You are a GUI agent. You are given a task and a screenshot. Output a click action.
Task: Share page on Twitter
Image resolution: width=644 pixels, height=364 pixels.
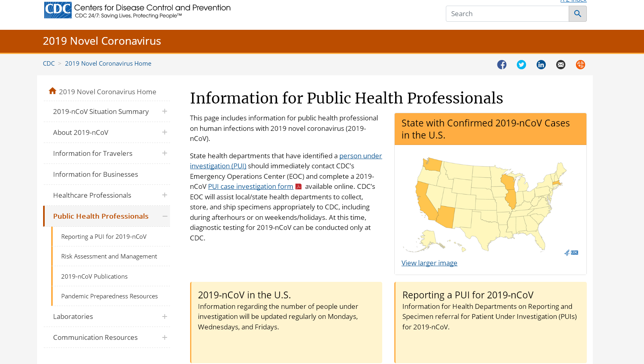click(521, 64)
